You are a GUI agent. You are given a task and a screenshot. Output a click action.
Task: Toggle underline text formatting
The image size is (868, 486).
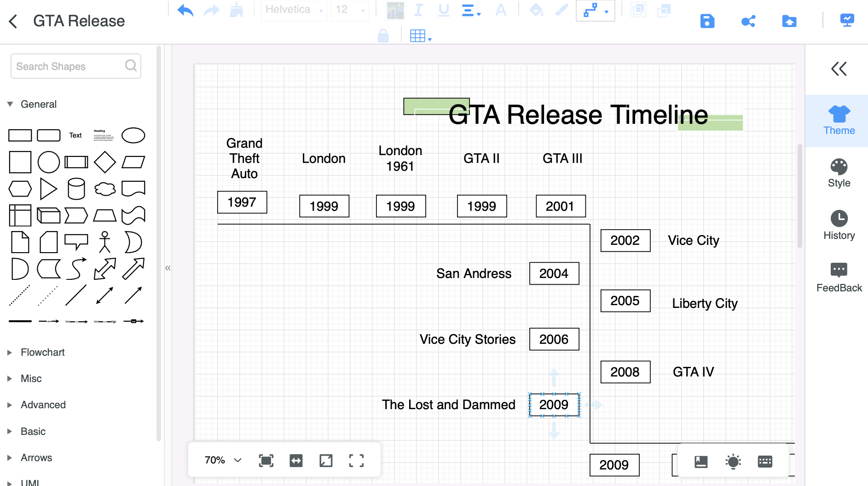click(444, 10)
